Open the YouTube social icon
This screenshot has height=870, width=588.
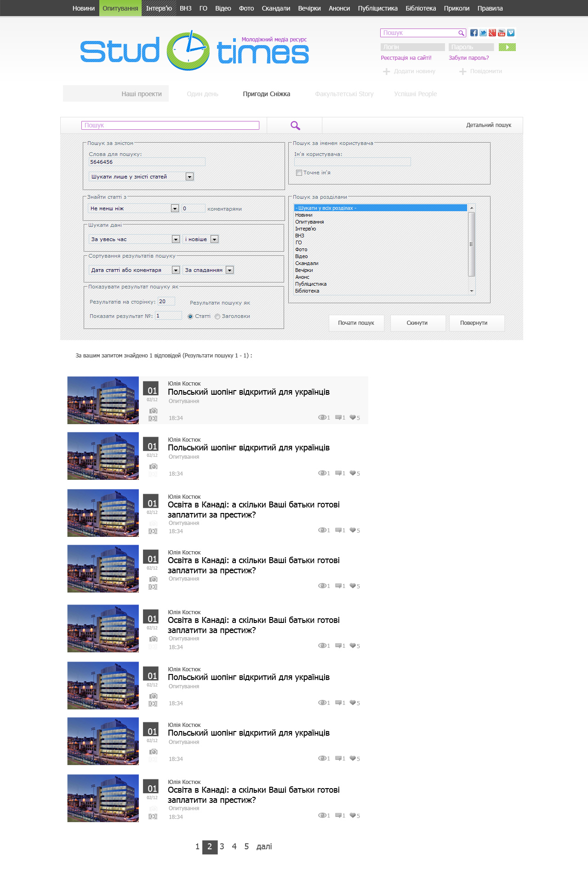tap(502, 33)
